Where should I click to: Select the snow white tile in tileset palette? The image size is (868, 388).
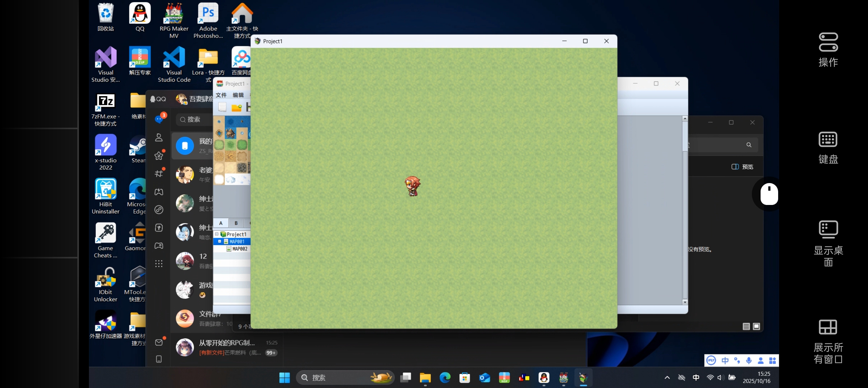pos(219,179)
